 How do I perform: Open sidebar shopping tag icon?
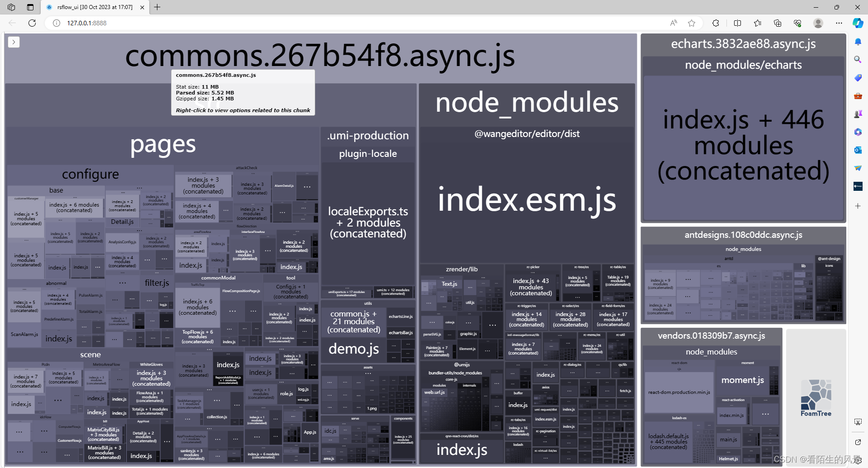coord(858,78)
